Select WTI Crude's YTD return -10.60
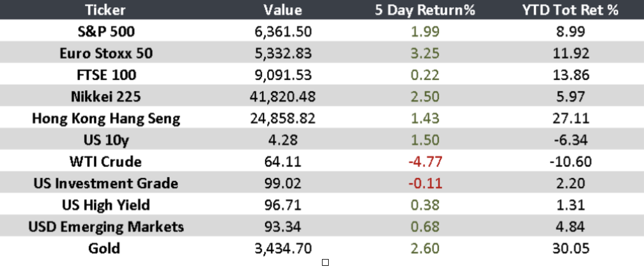Image resolution: width=644 pixels, height=268 pixels. pos(571,161)
